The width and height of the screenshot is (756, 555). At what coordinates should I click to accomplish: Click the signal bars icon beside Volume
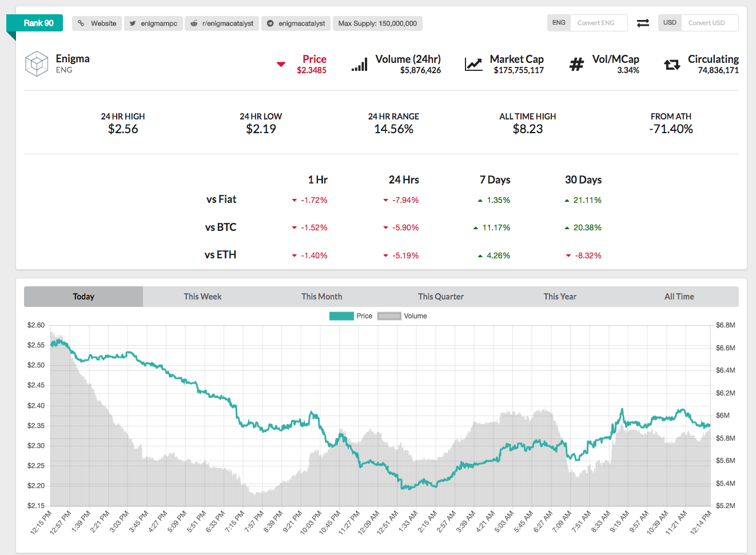pos(360,64)
